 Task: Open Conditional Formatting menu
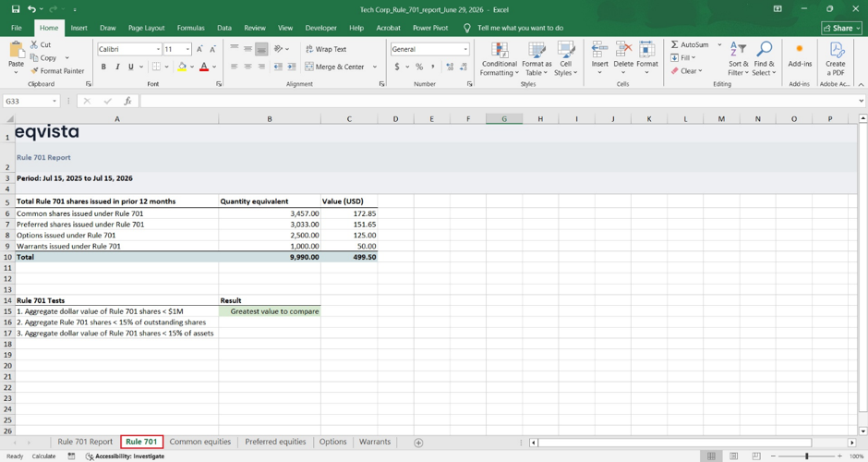click(500, 59)
